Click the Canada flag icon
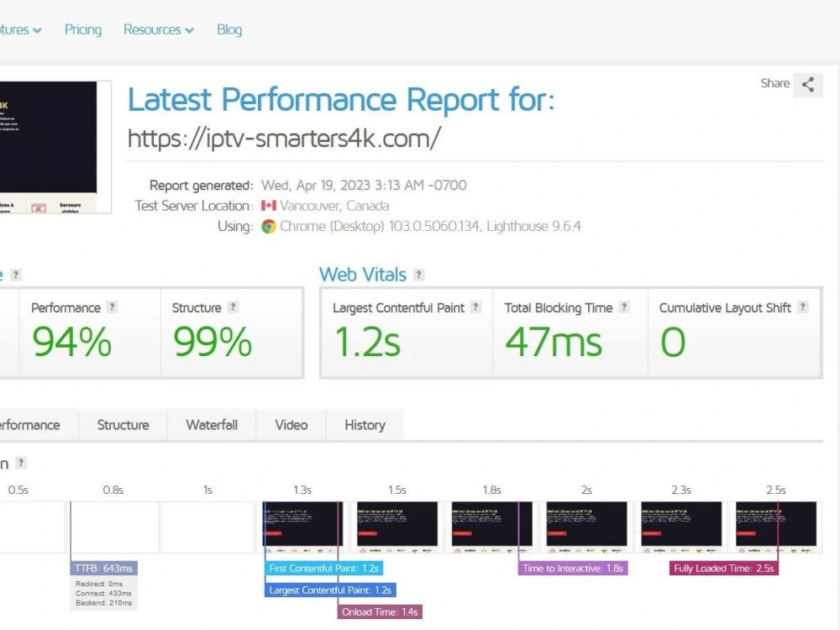The height and width of the screenshot is (630, 840). coord(269,206)
